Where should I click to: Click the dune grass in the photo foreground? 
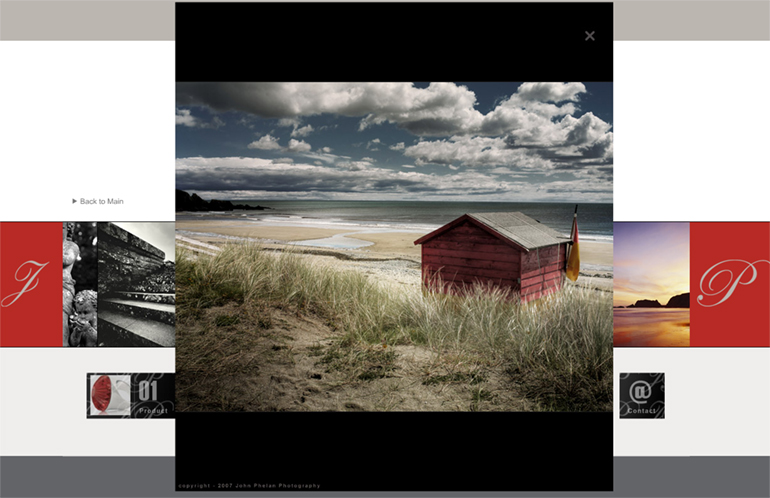(x=300, y=300)
